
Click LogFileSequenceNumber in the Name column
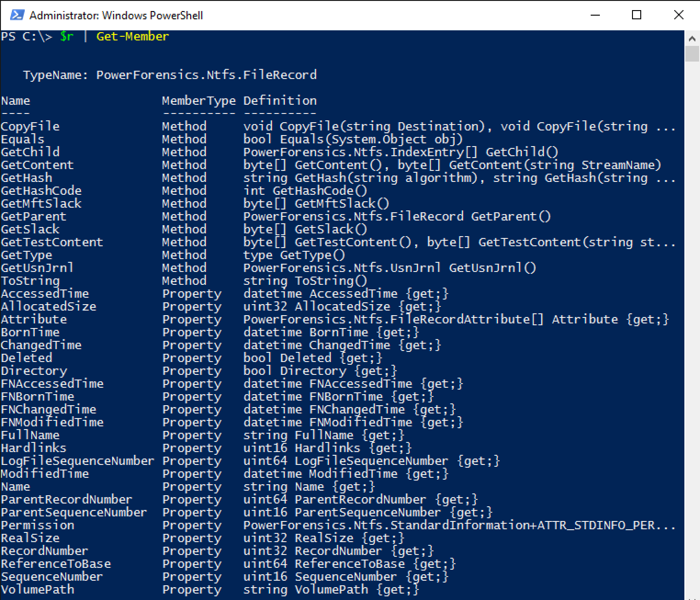click(x=78, y=461)
